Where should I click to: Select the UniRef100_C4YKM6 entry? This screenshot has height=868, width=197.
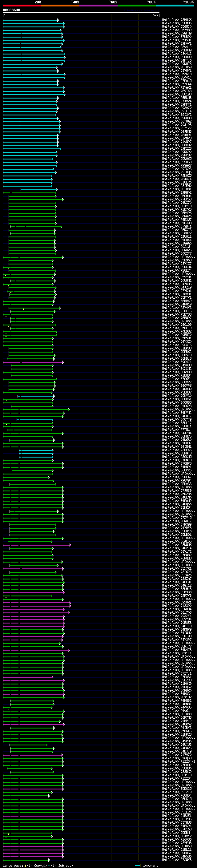[177, 284]
